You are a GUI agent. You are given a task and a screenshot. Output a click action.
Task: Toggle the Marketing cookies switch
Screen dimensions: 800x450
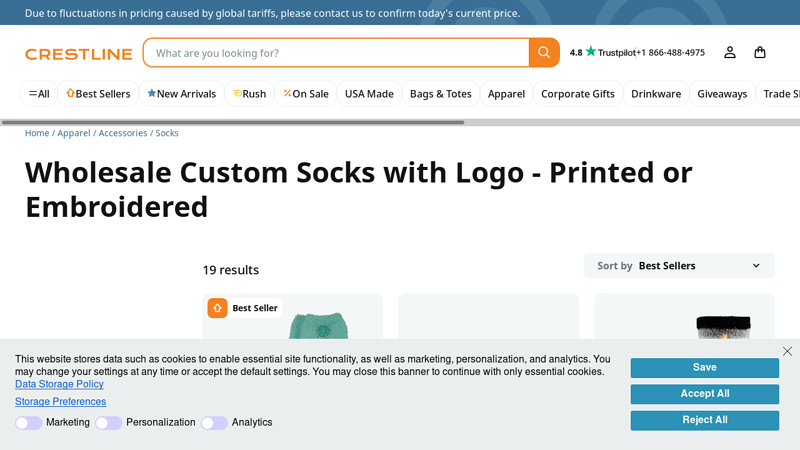[29, 423]
